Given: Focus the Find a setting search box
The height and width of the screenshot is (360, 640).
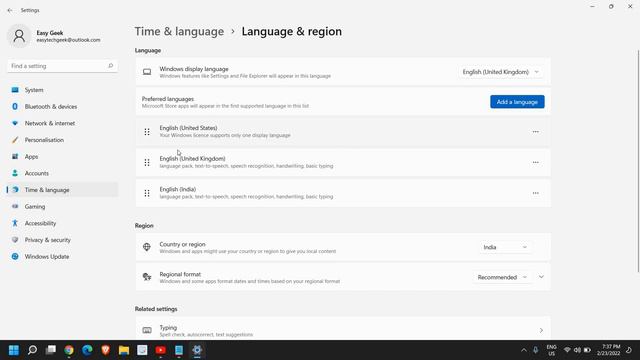Looking at the screenshot, I should pyautogui.click(x=62, y=66).
